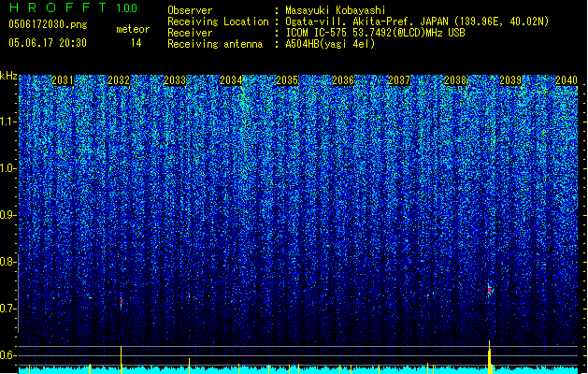588x374 pixels.
Task: Click the kHz axis unit label
Action: point(8,75)
